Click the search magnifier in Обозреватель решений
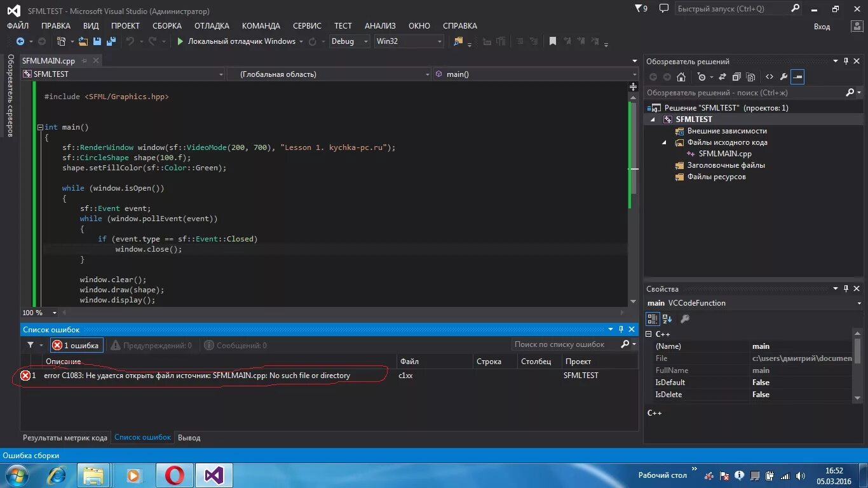This screenshot has width=868, height=488. pyautogui.click(x=850, y=93)
